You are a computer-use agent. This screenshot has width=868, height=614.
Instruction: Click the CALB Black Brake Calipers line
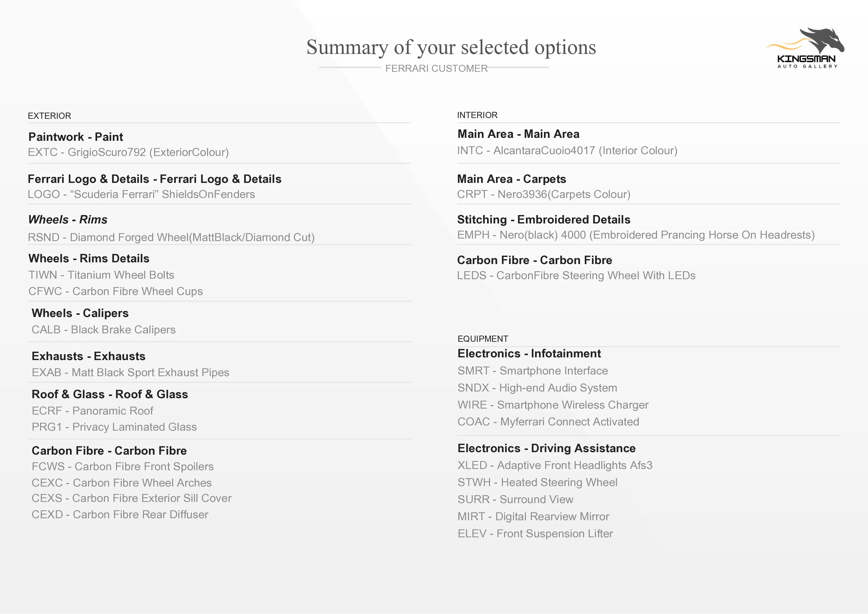coord(104,329)
